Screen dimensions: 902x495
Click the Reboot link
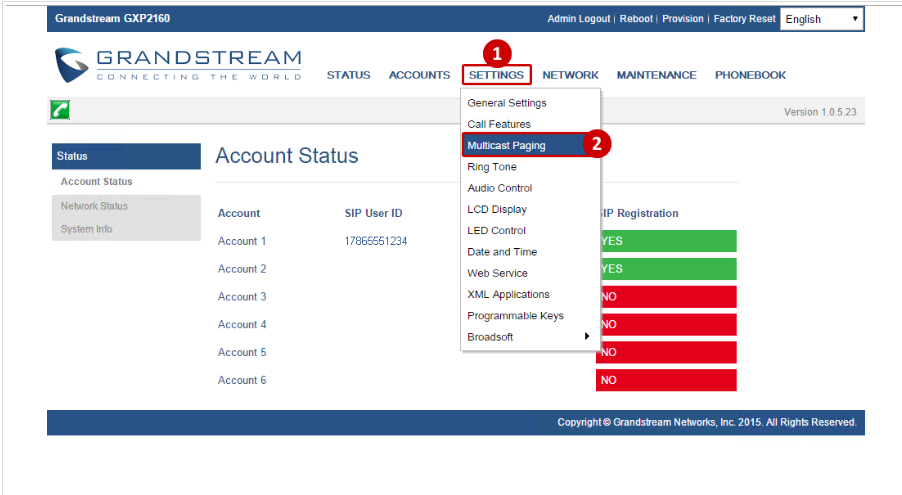point(636,19)
